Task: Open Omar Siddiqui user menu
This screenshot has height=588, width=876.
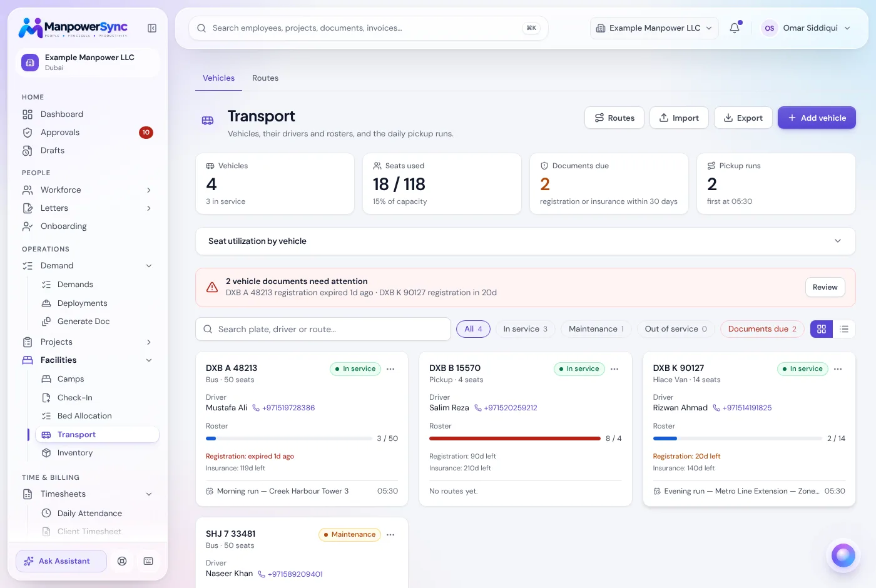Action: [x=806, y=28]
